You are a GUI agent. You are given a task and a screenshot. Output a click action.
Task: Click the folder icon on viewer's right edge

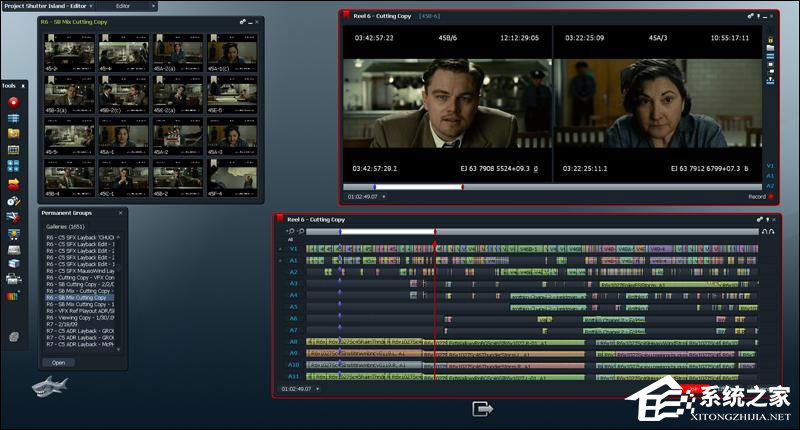coord(770,48)
